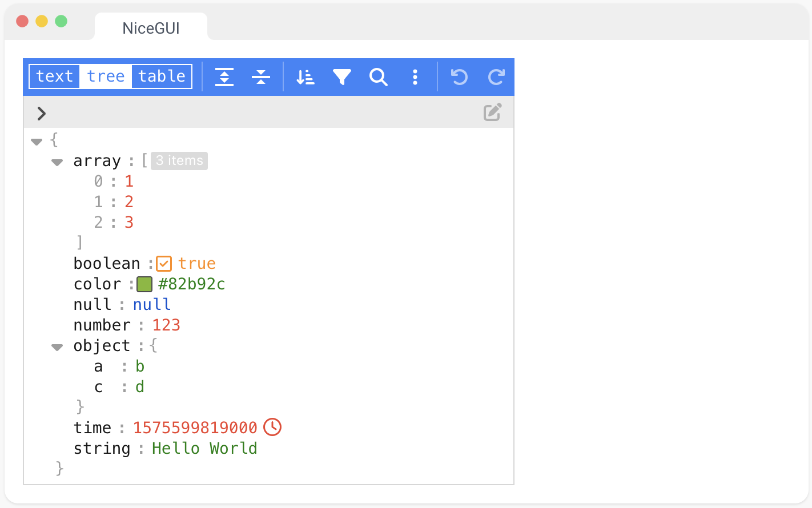The image size is (812, 508).
Task: Redo the last action
Action: (x=496, y=76)
